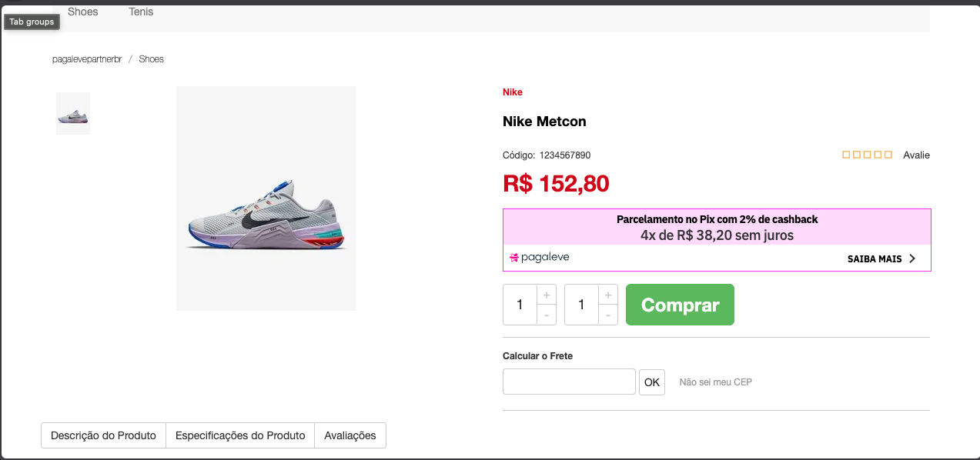Screen dimensions: 980x460
Task: Increase second quantity with plus button
Action: (608, 295)
